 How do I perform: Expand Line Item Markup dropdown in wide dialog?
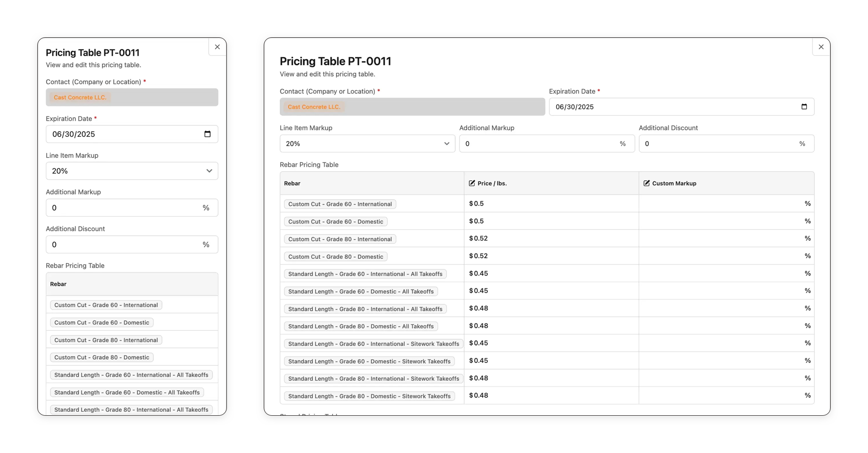pos(367,143)
